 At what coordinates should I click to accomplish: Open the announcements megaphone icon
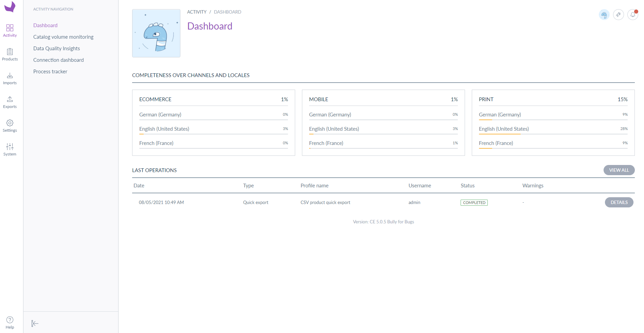618,15
